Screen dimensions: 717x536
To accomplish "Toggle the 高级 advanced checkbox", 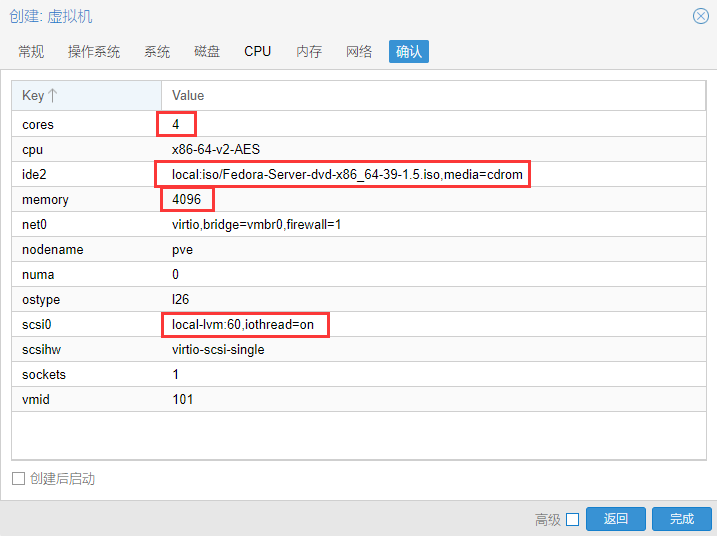I will pos(572,519).
